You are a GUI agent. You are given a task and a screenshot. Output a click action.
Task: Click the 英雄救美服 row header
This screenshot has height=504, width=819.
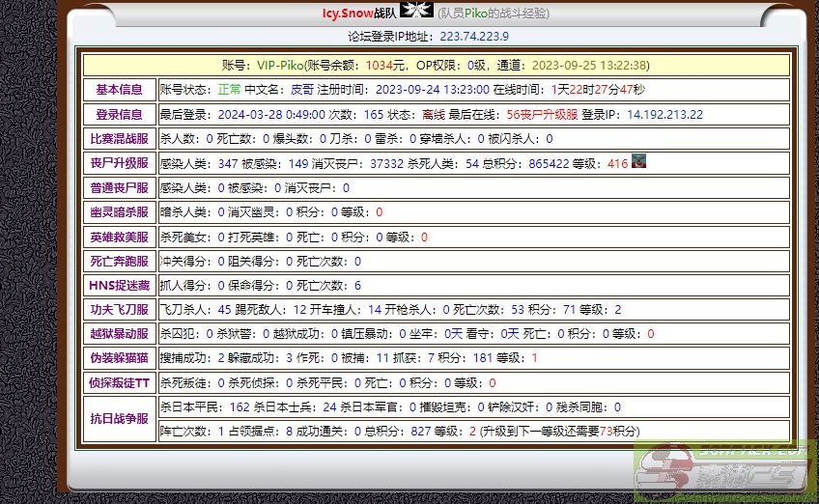120,237
